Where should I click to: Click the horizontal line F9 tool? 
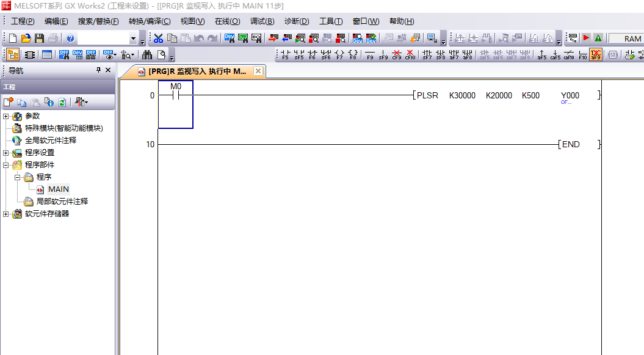(x=370, y=54)
